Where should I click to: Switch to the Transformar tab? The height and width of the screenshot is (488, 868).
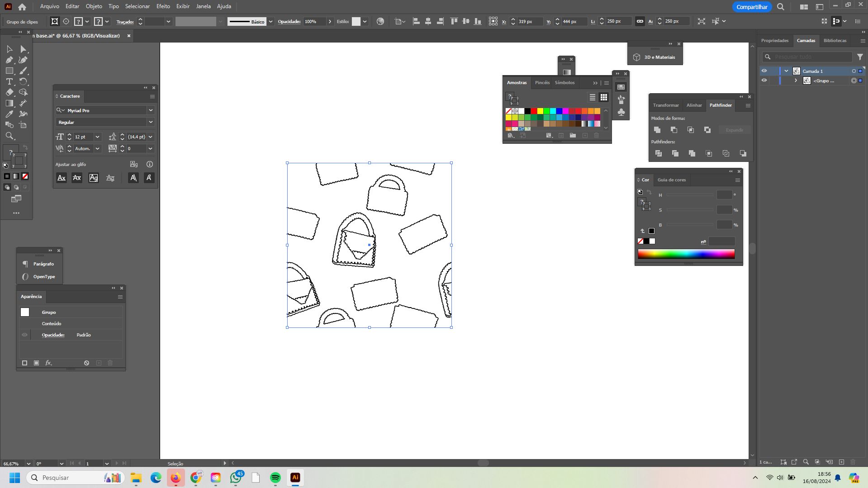tap(666, 105)
